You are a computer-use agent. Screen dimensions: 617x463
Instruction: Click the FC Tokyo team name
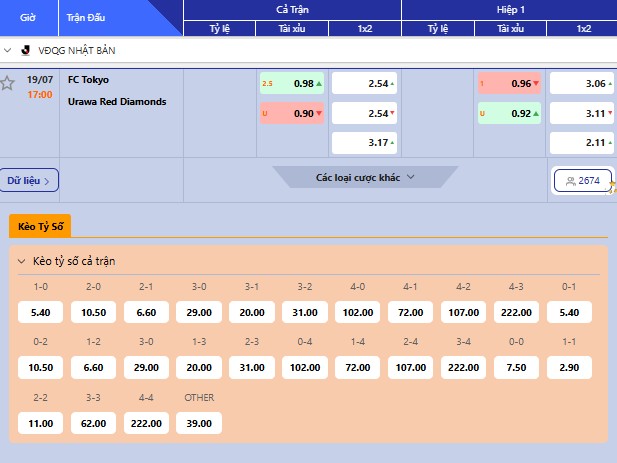88,80
